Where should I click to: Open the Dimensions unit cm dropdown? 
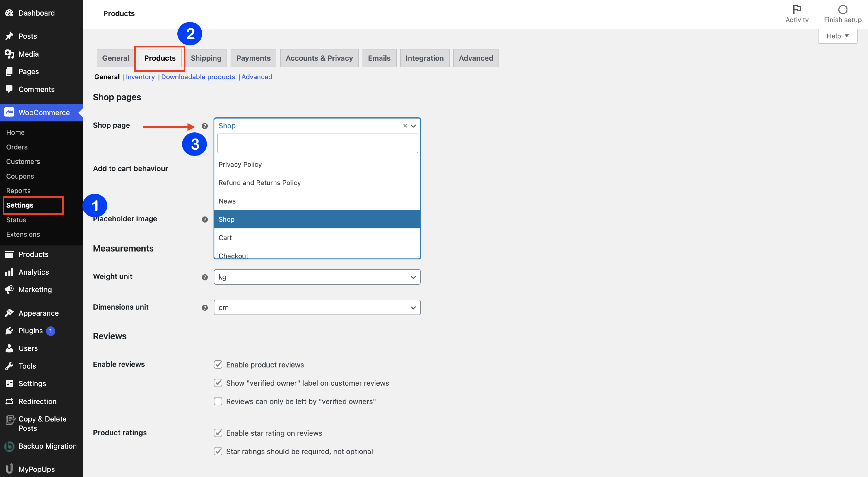pos(317,308)
